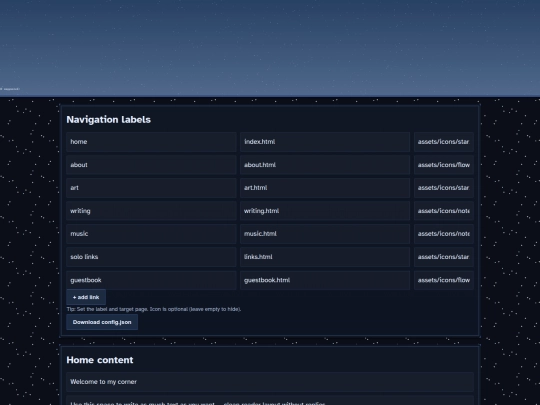Focus the 'writing' label field
The image size is (540, 405).
tap(151, 211)
